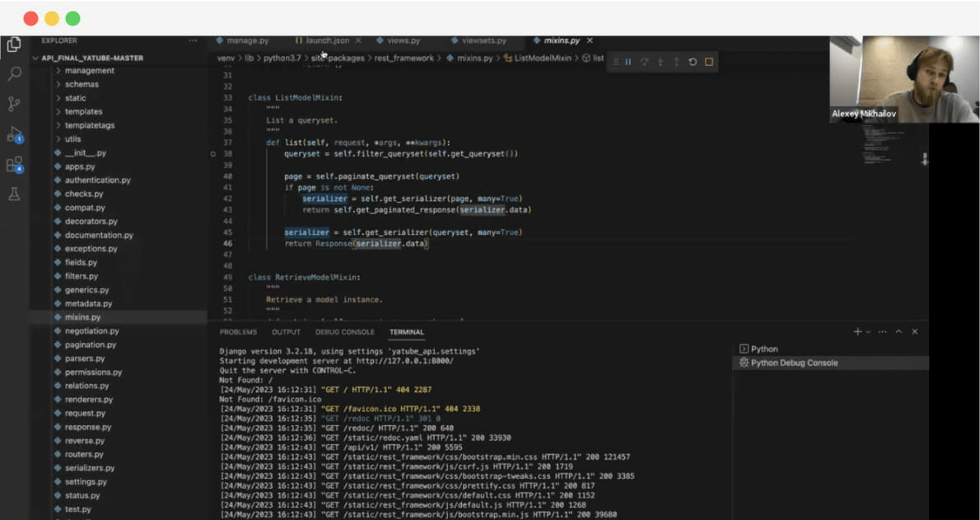Viewport: 980px width, 520px height.
Task: Close the mixins.py editor tab
Action: pos(590,40)
